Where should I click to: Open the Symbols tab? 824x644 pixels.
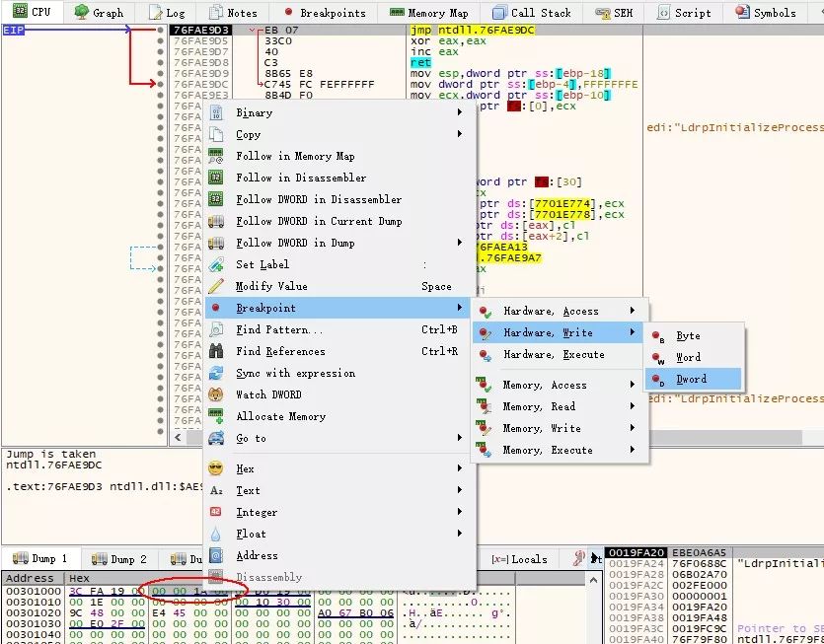coord(765,12)
